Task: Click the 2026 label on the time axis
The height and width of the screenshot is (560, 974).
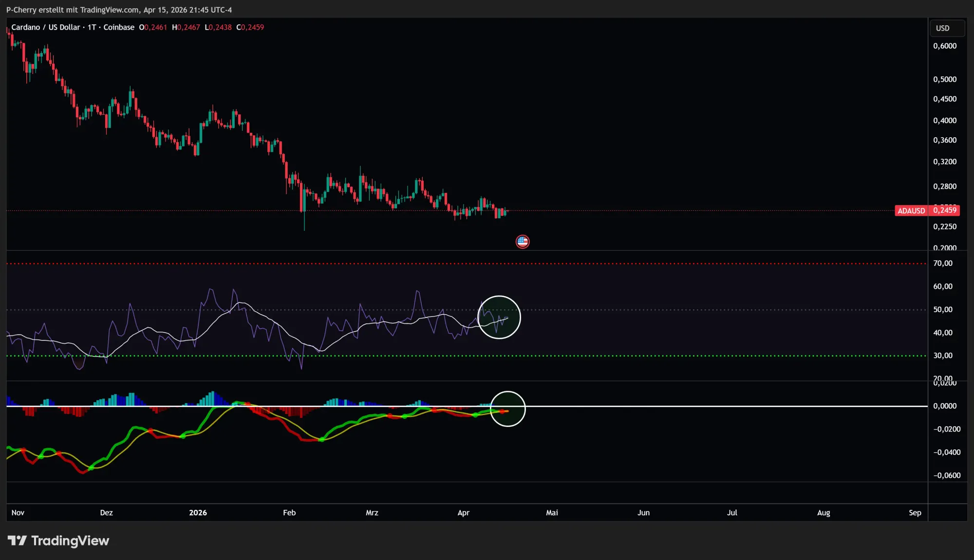Action: point(198,512)
